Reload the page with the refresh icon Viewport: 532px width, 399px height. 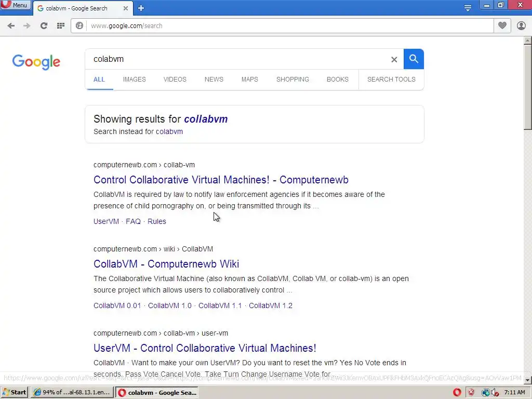point(44,26)
